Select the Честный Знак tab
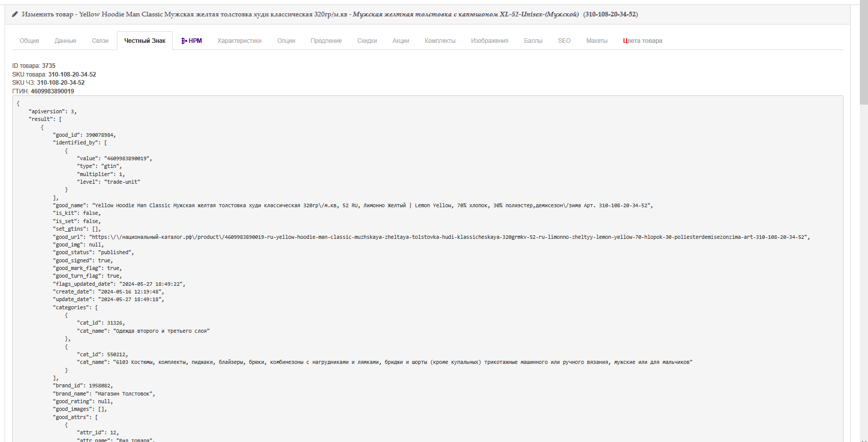 (x=144, y=41)
